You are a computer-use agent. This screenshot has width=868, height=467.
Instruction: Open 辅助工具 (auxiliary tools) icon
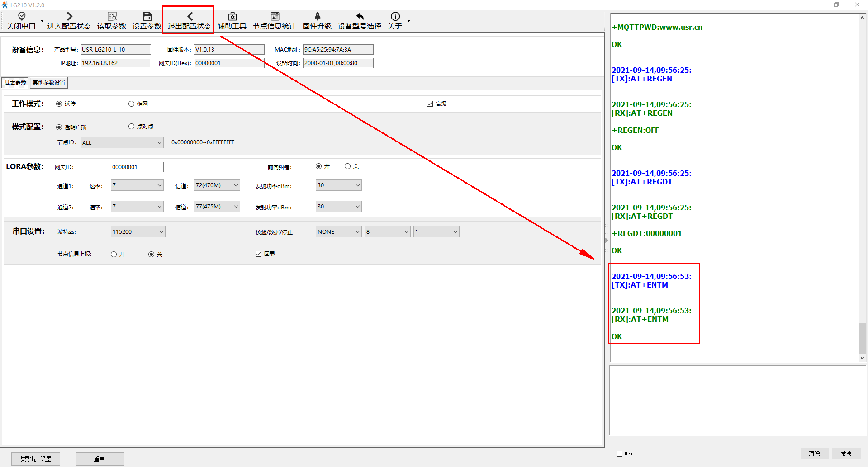tap(232, 17)
